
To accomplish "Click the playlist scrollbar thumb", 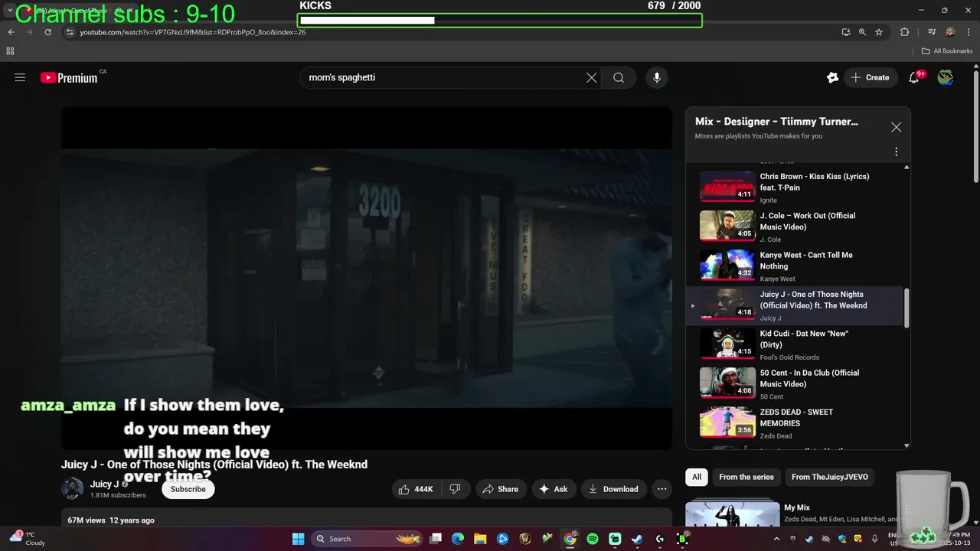I will pyautogui.click(x=907, y=307).
